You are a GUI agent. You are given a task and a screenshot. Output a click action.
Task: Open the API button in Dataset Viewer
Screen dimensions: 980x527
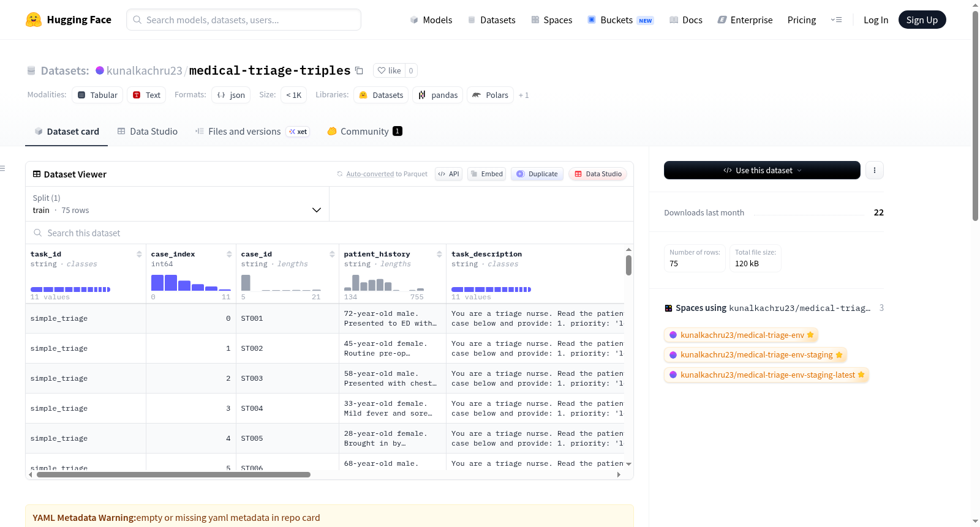[448, 174]
